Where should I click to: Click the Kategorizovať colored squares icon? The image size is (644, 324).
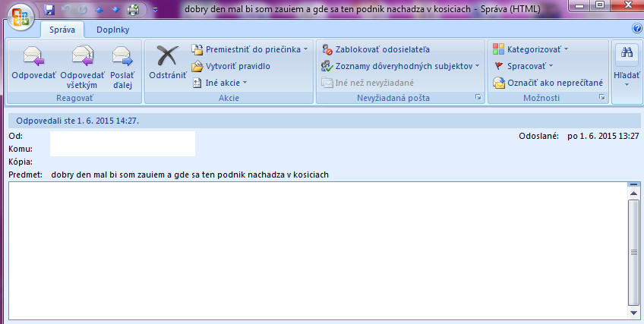[x=499, y=49]
